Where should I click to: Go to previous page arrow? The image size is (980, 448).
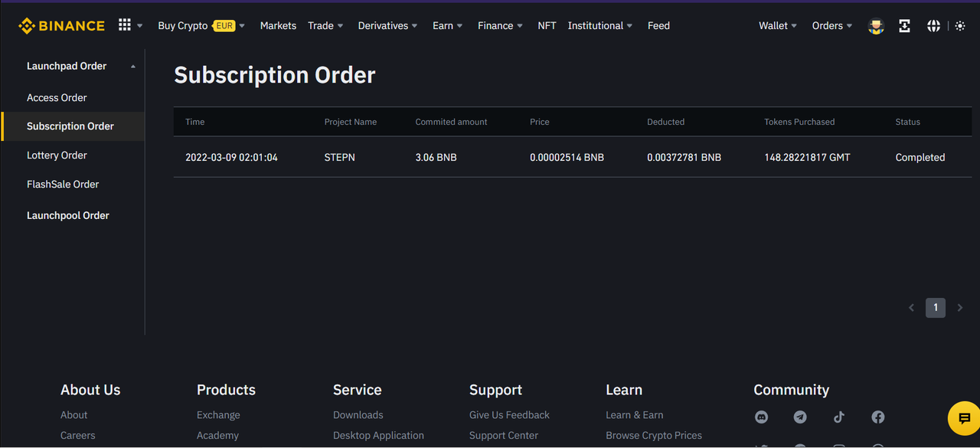point(911,308)
